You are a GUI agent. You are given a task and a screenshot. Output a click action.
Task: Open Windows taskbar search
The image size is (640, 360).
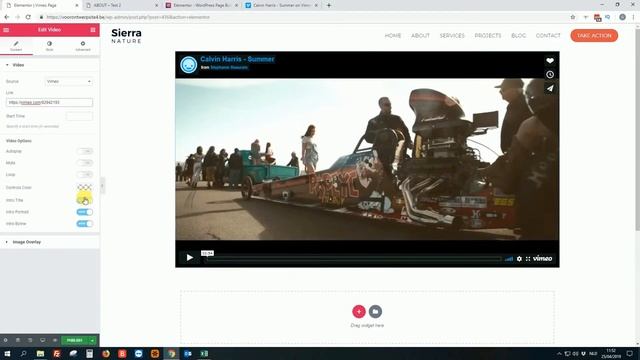(24, 353)
